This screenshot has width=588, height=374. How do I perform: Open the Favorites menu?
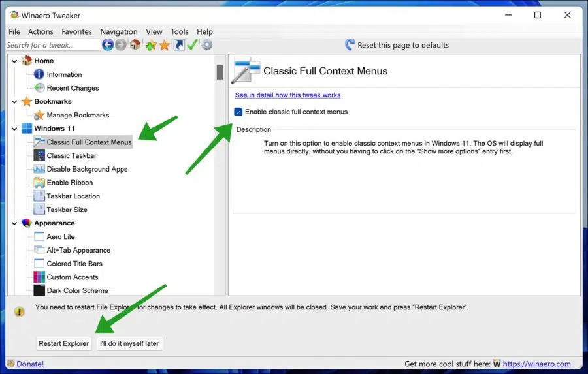coord(76,31)
